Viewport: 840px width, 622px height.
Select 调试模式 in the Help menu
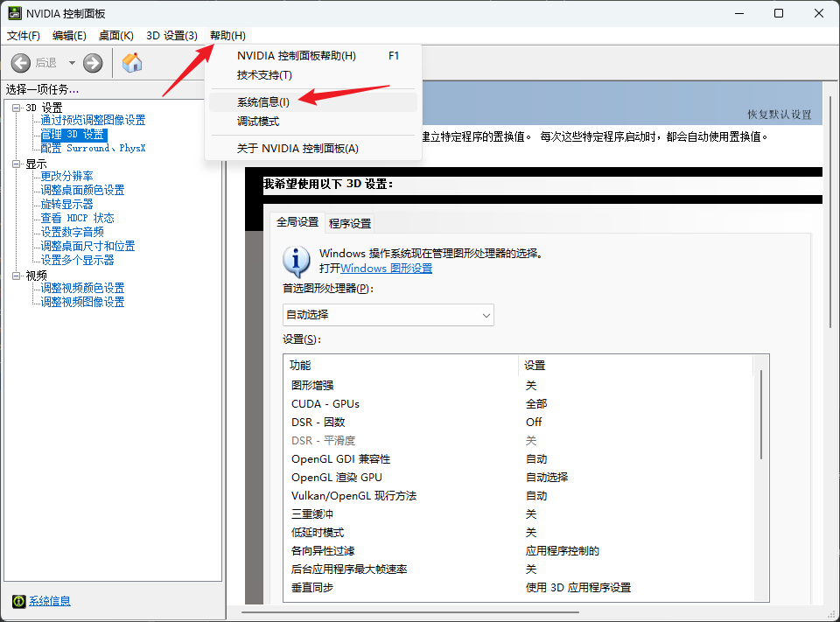pyautogui.click(x=313, y=122)
